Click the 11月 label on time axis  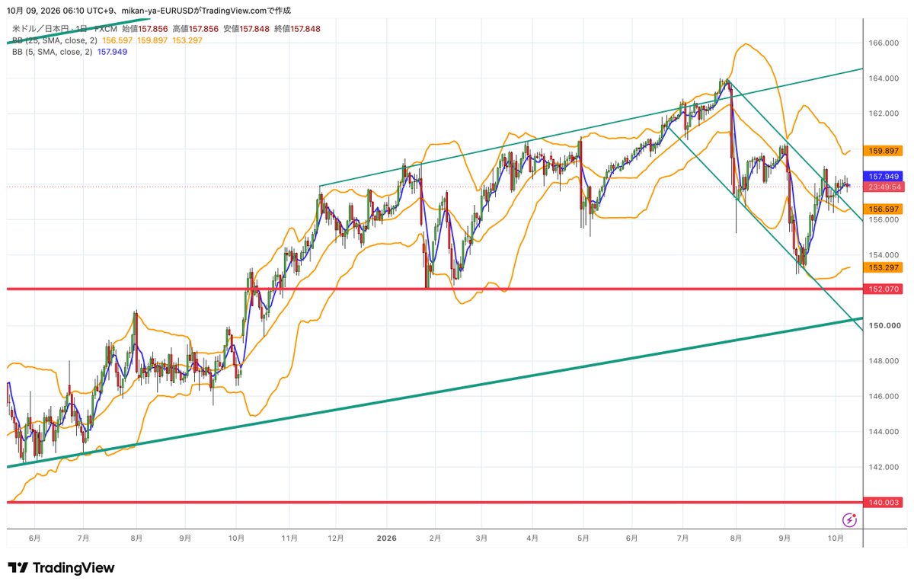289,538
